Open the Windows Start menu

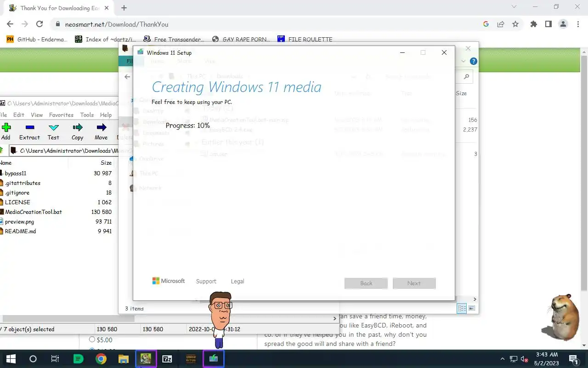tap(11, 359)
